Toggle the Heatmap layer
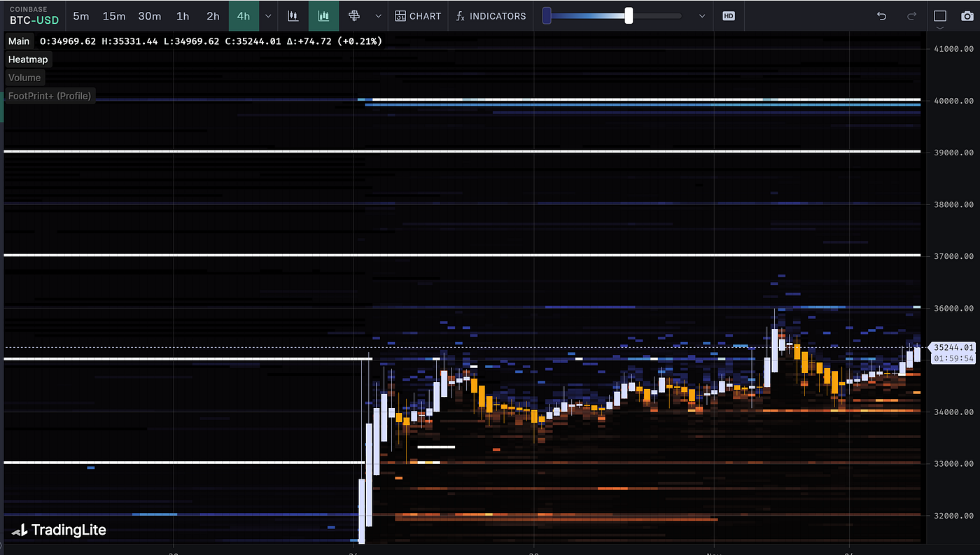 pyautogui.click(x=28, y=59)
